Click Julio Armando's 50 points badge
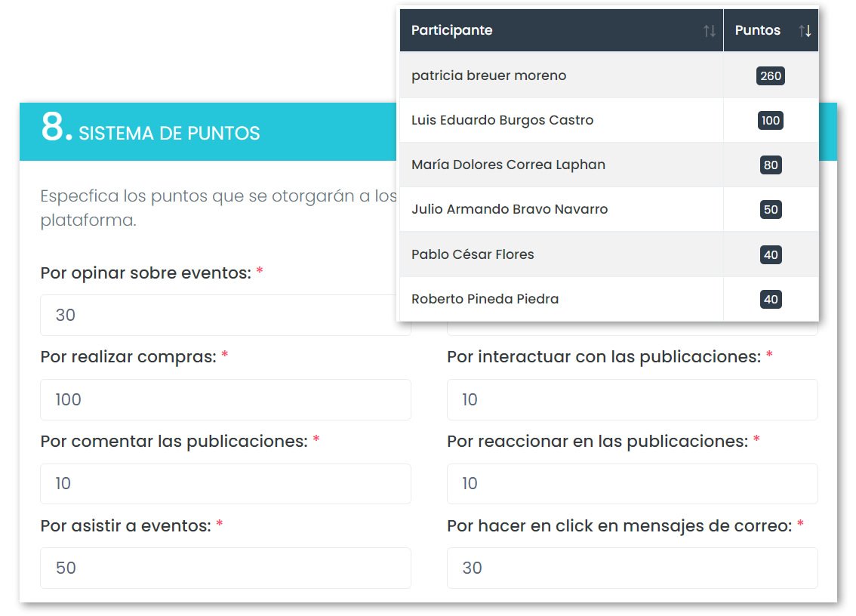 [x=770, y=210]
